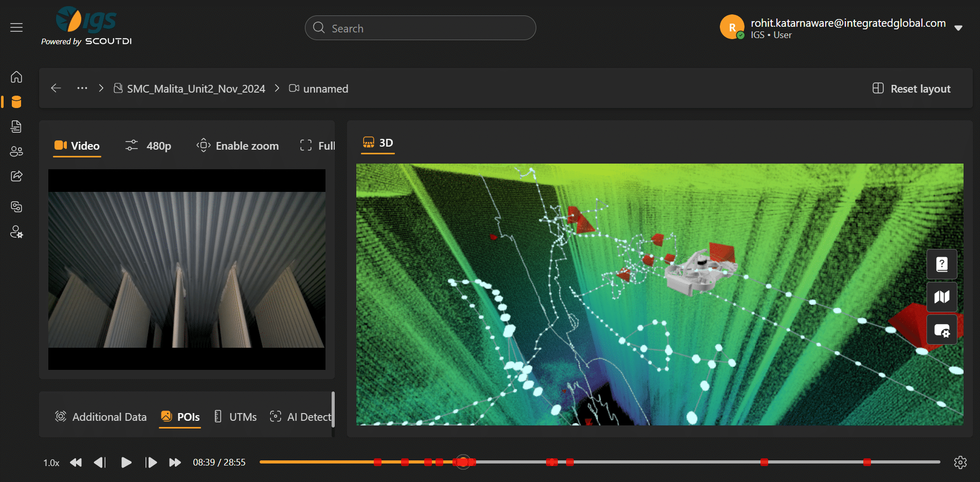Select the Additional Data tab
980x482 pixels.
[101, 417]
